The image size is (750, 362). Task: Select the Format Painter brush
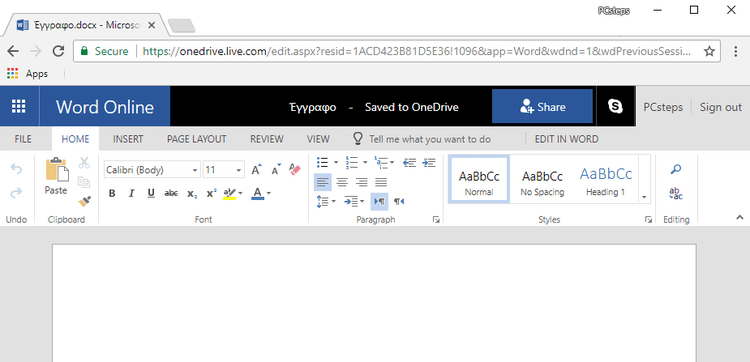point(84,201)
